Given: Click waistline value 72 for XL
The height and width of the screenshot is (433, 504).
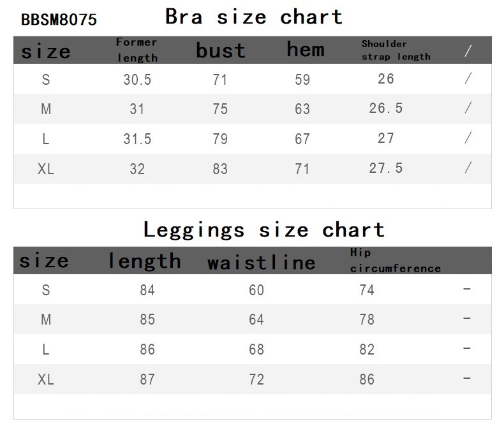Looking at the screenshot, I should click(256, 379).
